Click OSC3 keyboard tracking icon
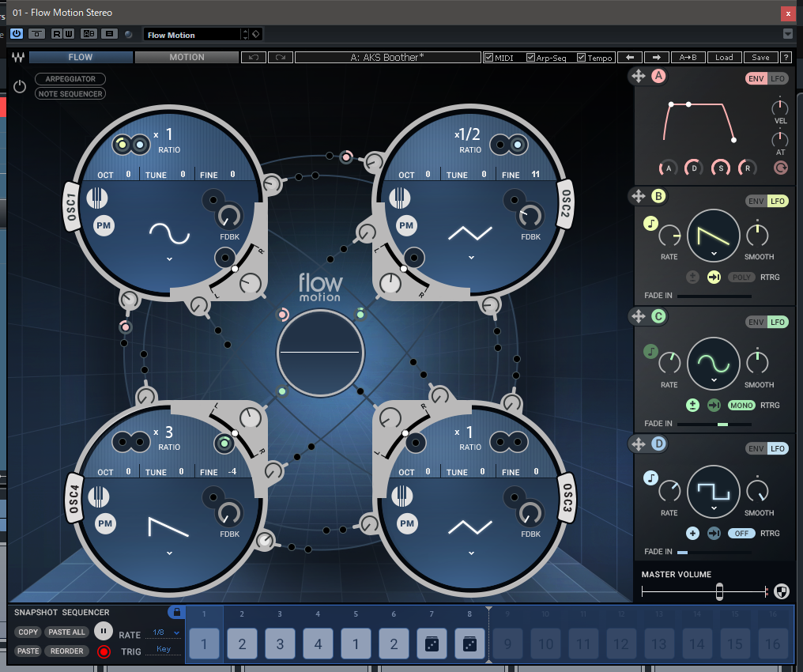 (x=402, y=495)
